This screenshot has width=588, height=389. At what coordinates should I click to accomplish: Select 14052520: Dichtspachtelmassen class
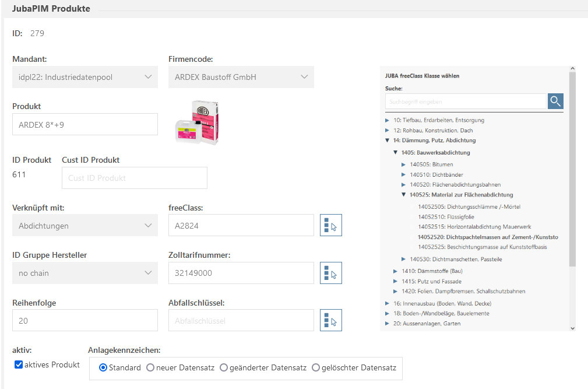coord(488,237)
